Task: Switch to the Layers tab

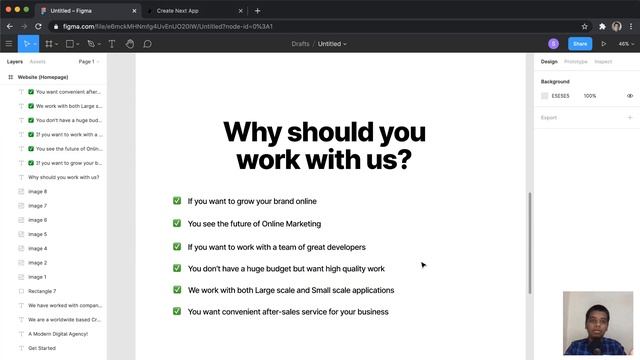Action: click(15, 62)
